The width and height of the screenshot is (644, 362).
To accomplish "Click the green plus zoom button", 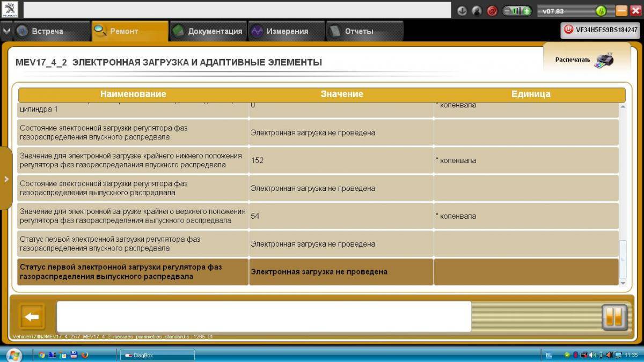I will coord(527,11).
